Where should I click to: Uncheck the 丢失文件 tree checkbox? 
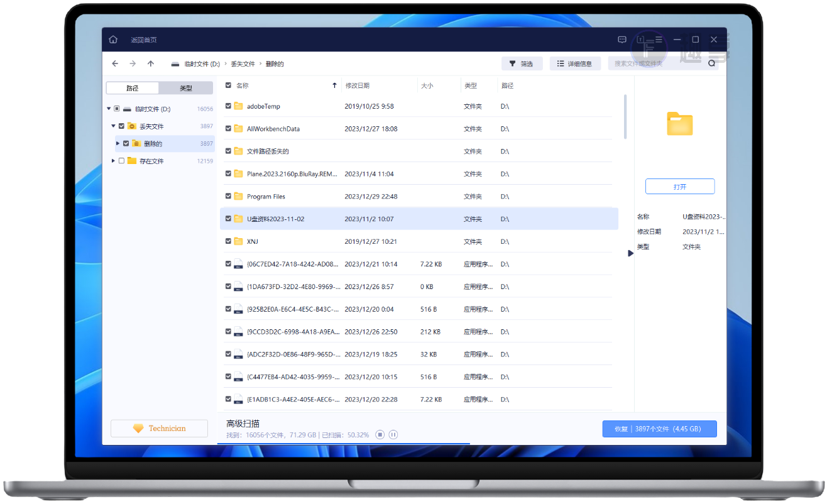click(x=121, y=126)
